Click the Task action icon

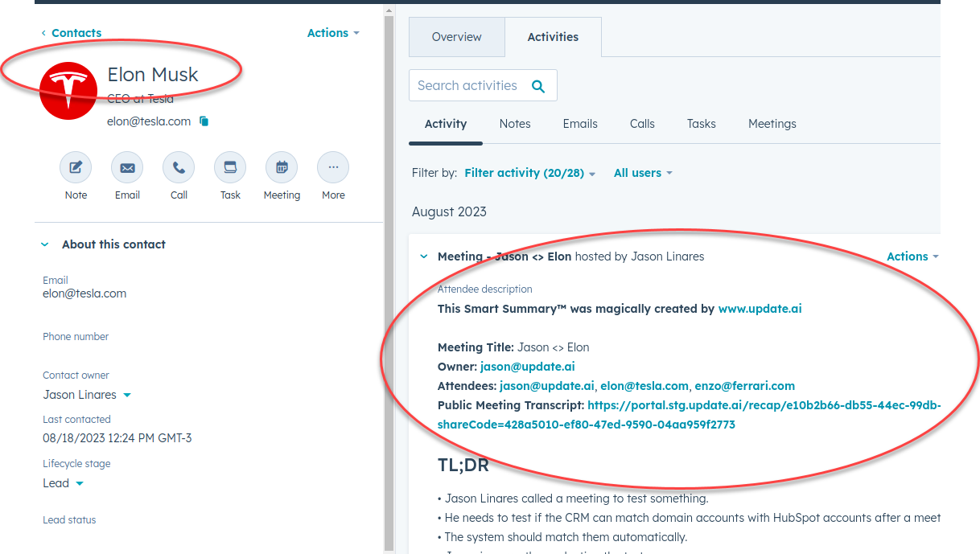tap(230, 168)
